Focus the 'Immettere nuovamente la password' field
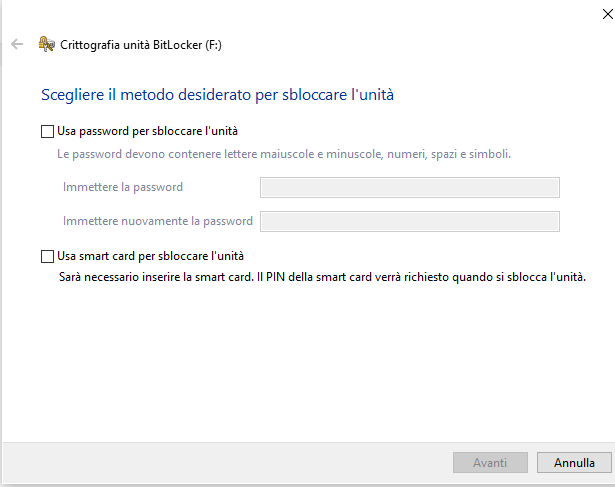615x487 pixels. coord(410,222)
